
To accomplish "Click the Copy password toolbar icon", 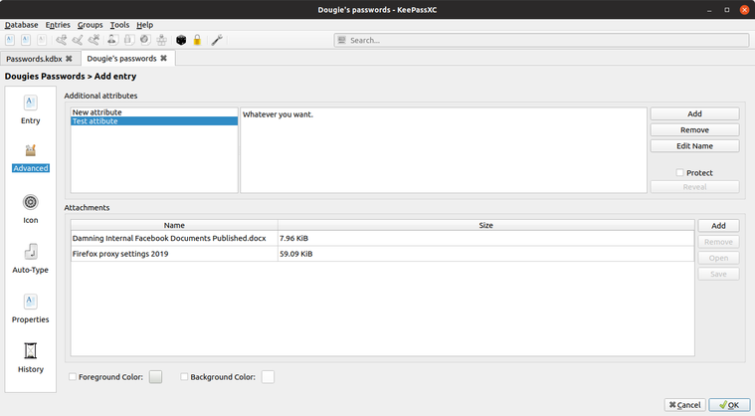I will click(129, 40).
